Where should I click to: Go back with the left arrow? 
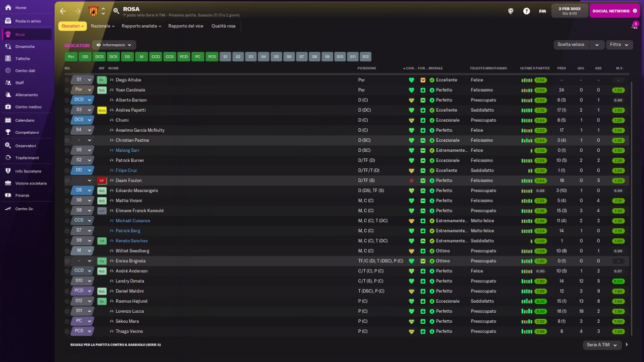(x=63, y=11)
